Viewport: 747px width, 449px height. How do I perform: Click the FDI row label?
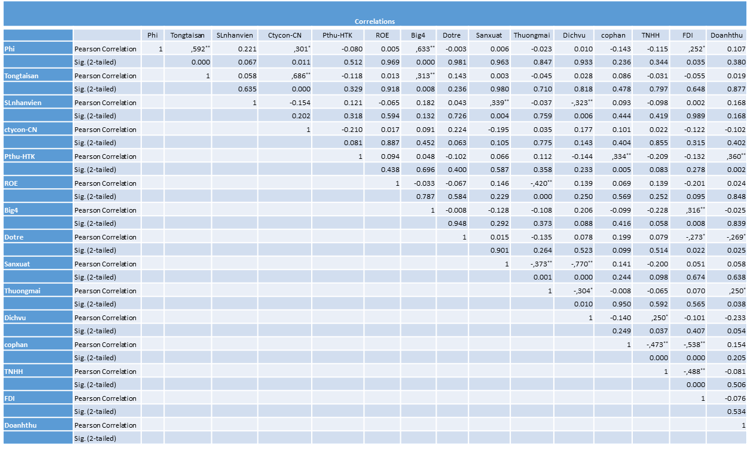click(10, 398)
